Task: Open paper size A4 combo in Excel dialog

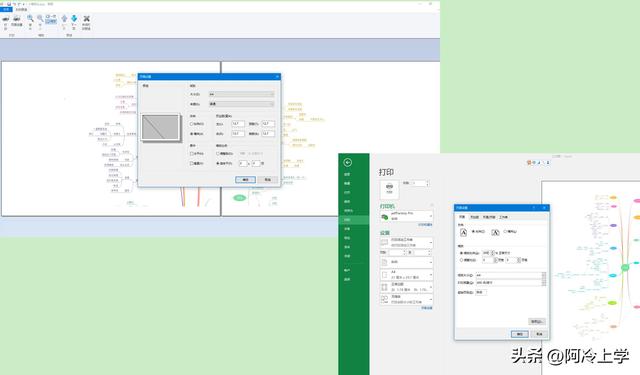Action: (x=511, y=275)
